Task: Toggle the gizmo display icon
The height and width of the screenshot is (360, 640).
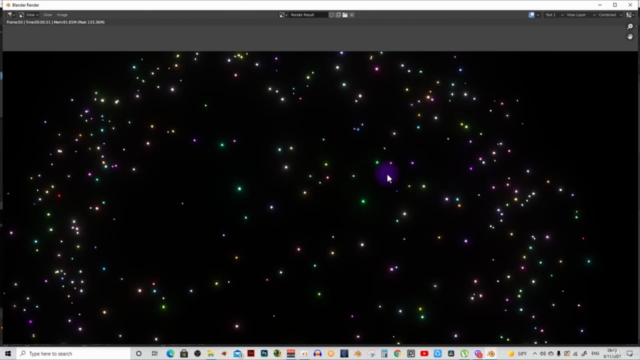Action: [x=531, y=15]
